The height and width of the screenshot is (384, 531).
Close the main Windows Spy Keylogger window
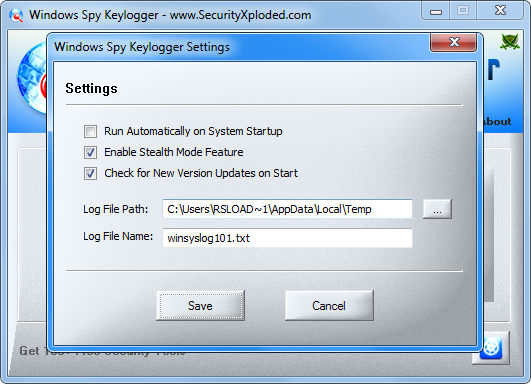pyautogui.click(x=500, y=11)
